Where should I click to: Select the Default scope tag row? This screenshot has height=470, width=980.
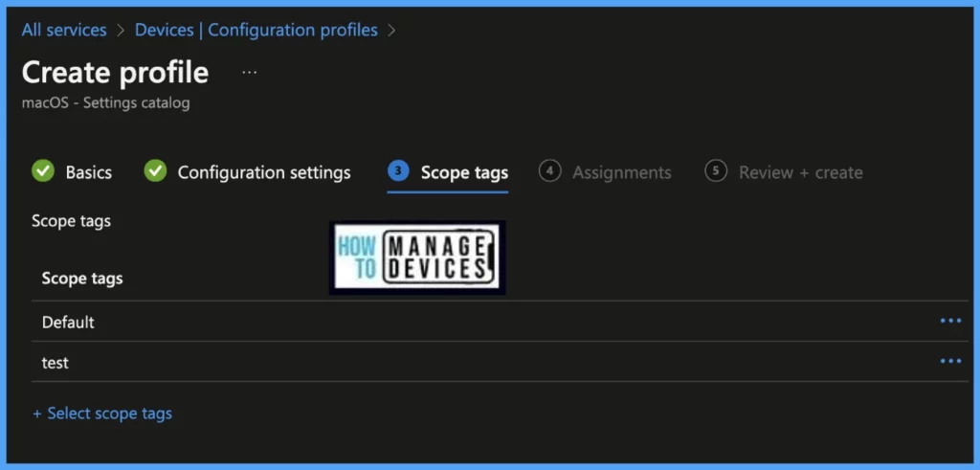point(68,323)
